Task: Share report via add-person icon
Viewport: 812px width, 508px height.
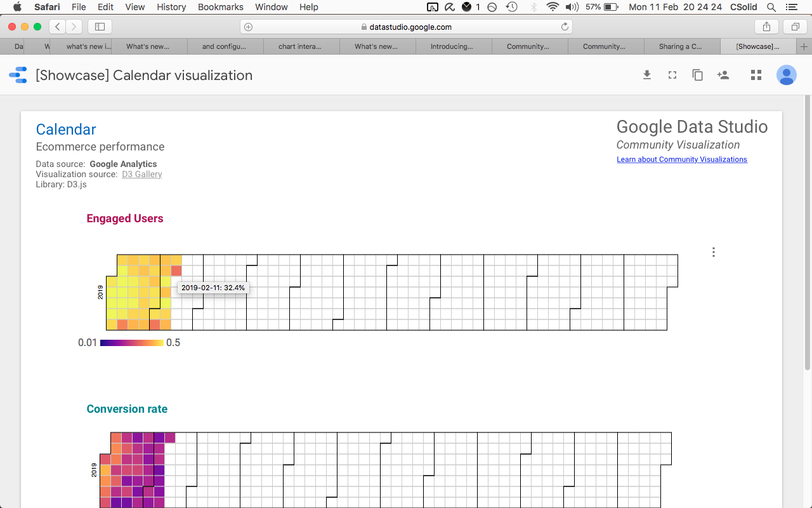Action: [723, 75]
